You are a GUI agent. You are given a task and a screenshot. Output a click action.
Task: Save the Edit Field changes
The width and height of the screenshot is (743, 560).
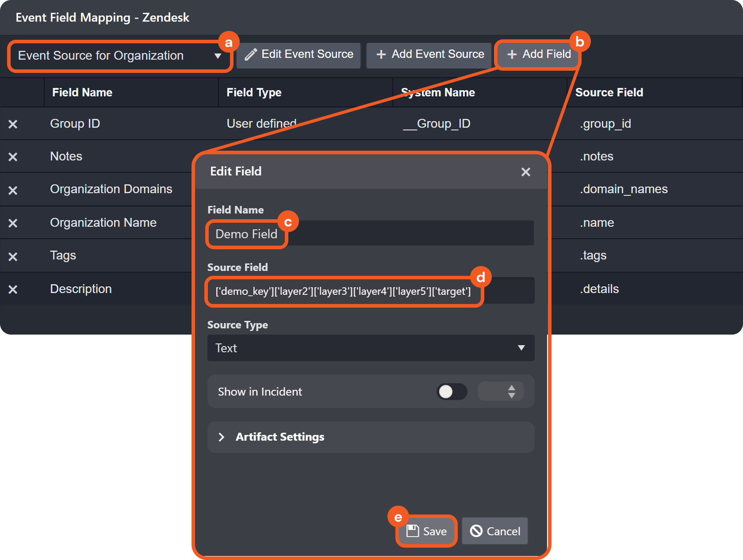click(427, 531)
